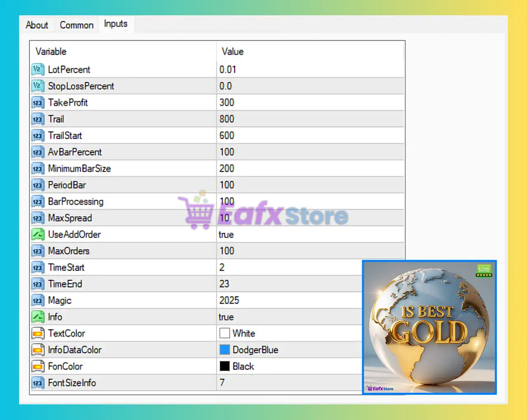Viewport: 527px width, 420px height.
Task: Click the LotPercent double-type icon
Action: click(x=37, y=70)
